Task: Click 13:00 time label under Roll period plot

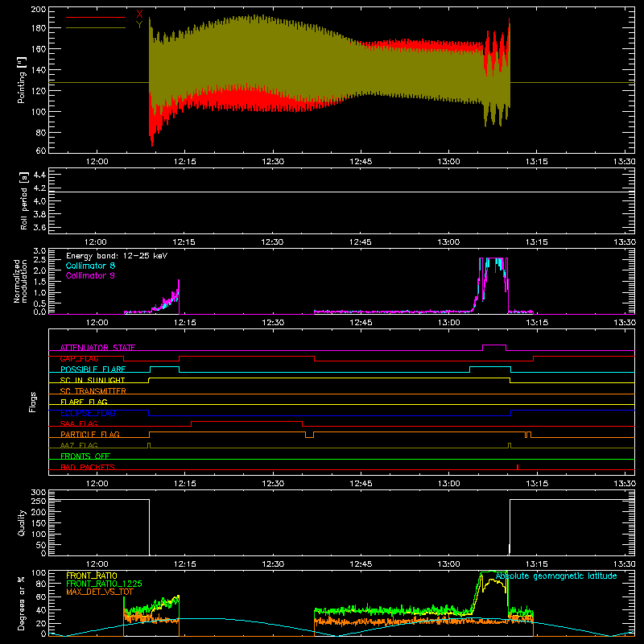Action: (x=448, y=242)
